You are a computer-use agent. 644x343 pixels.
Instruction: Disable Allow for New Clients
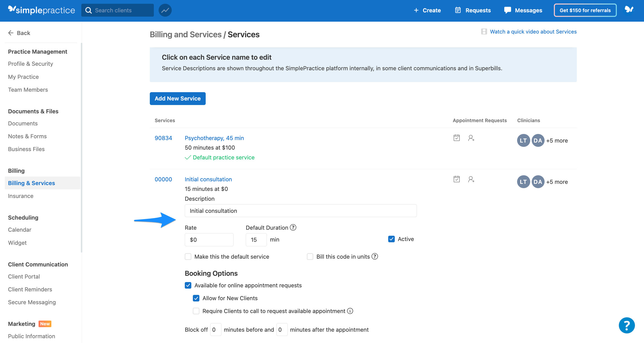pos(196,298)
